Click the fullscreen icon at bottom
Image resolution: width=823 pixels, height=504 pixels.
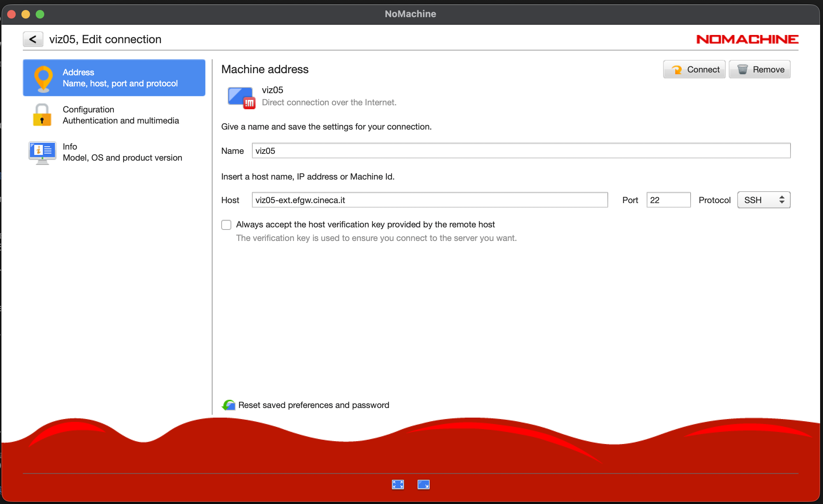(398, 484)
